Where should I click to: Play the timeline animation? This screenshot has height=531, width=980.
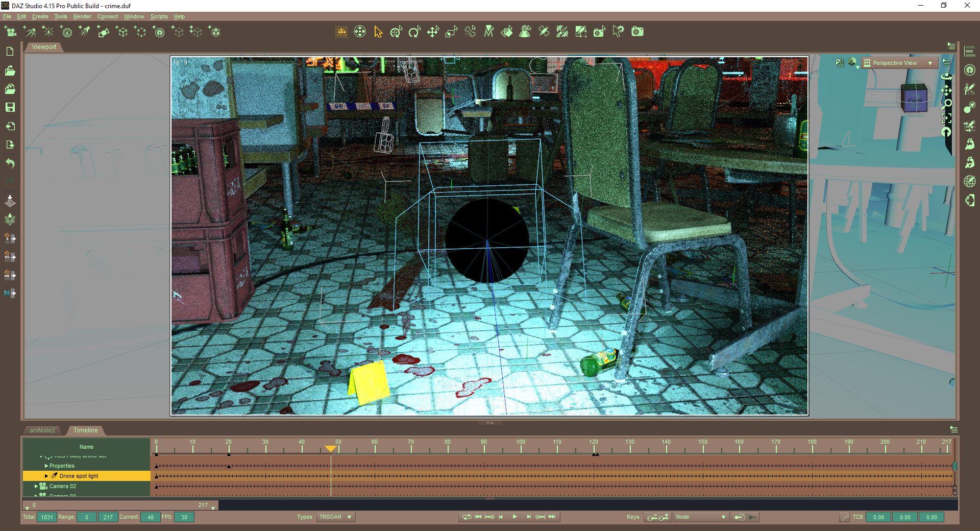514,517
